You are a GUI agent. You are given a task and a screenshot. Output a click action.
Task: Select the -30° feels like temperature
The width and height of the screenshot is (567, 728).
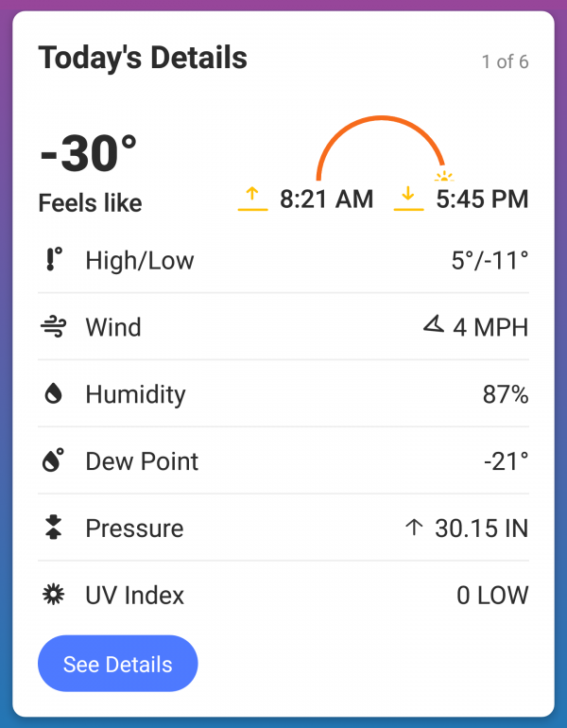pos(88,153)
